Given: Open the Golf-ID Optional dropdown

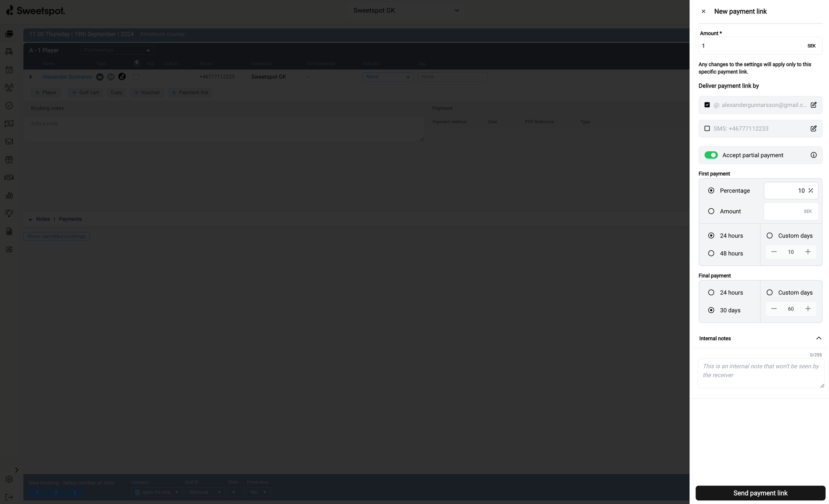Looking at the screenshot, I should point(205,492).
